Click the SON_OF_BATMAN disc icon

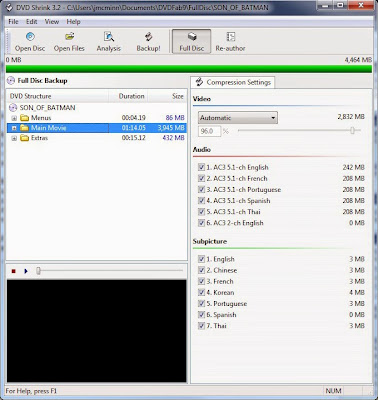13,108
